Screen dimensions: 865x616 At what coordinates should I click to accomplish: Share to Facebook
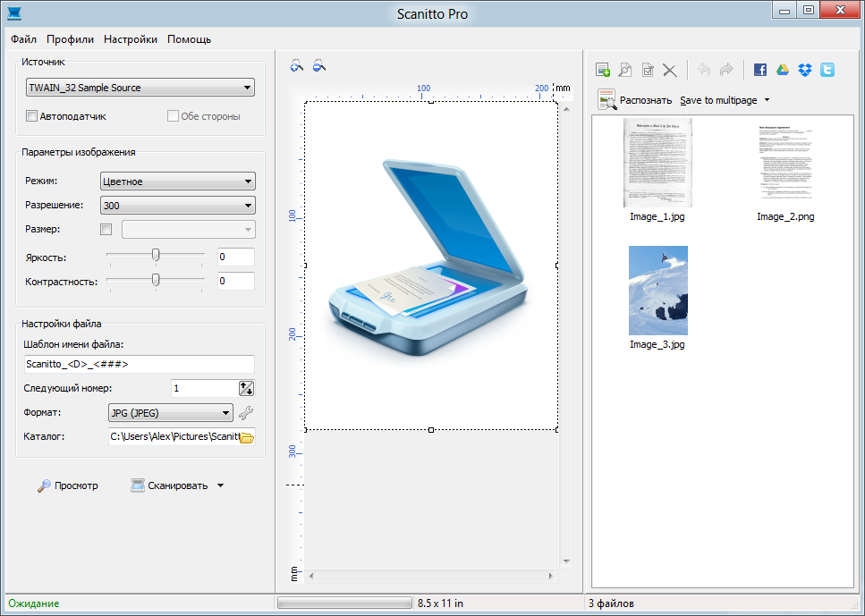[x=760, y=70]
